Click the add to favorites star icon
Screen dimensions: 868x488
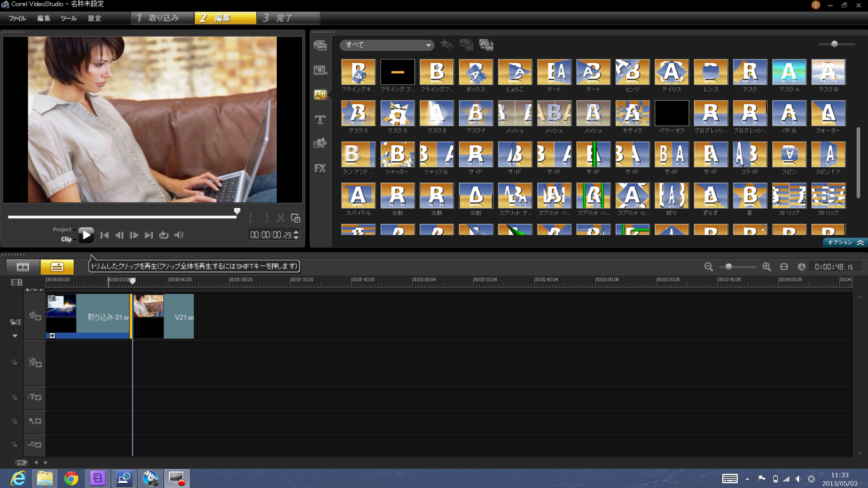point(447,45)
